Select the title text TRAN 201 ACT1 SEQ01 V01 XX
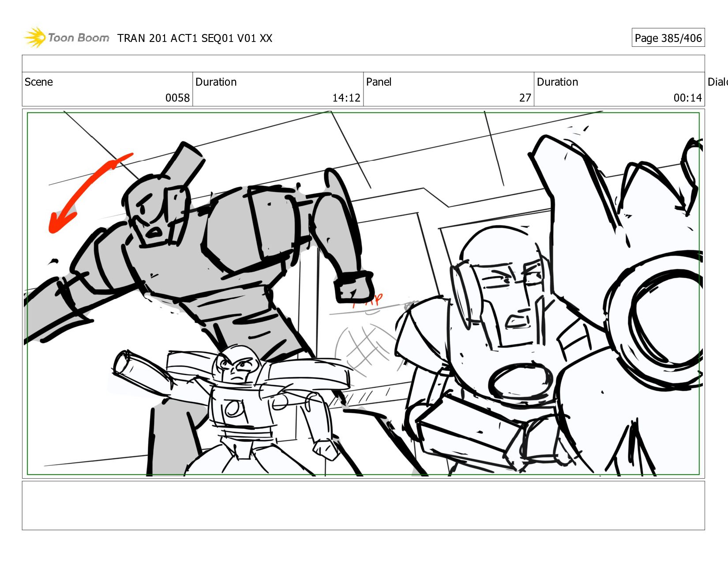 [195, 38]
